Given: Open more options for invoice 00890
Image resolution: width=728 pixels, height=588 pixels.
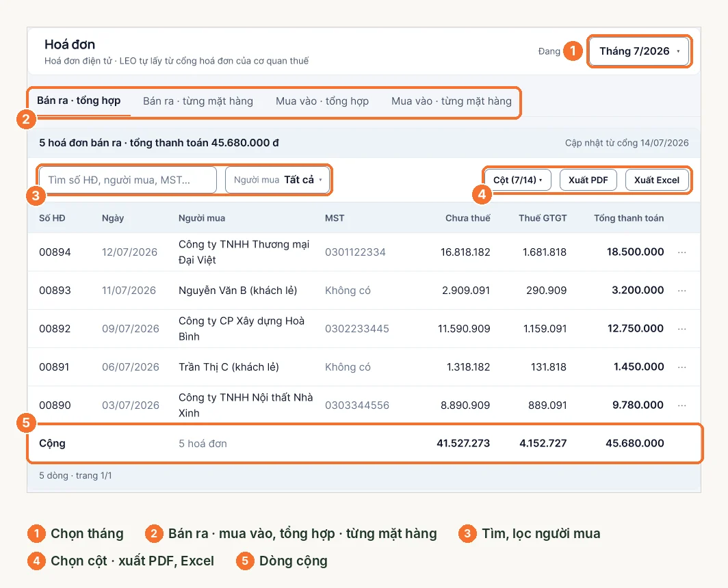Looking at the screenshot, I should click(681, 405).
